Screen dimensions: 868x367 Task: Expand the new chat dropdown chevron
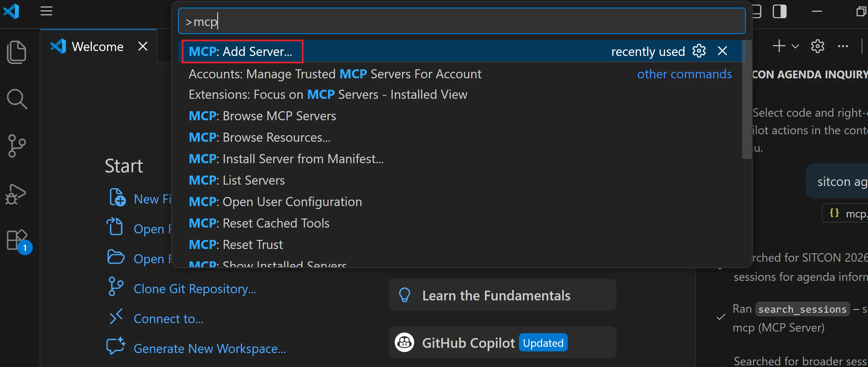coord(795,46)
